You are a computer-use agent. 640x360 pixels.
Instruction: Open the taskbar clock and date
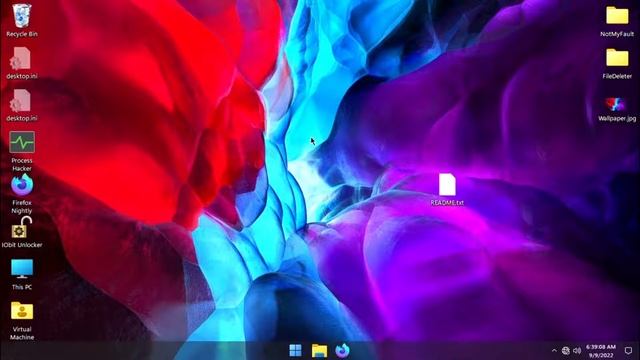pos(601,351)
